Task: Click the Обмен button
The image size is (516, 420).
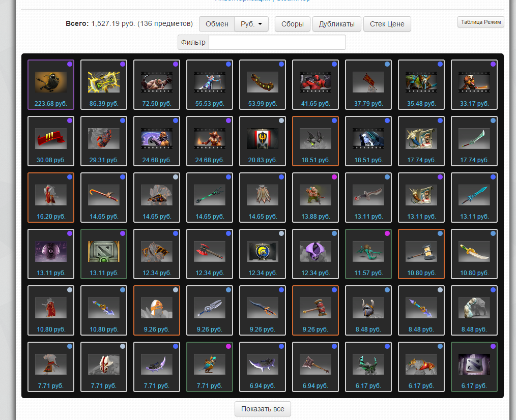Action: point(217,24)
